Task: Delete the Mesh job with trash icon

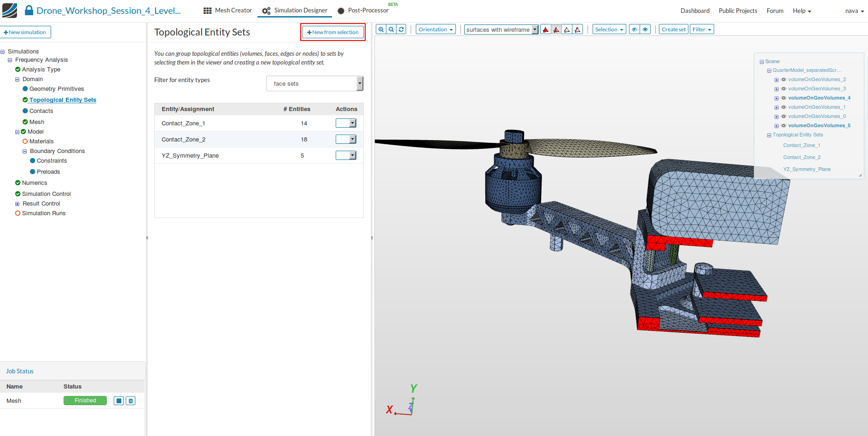Action: (131, 401)
